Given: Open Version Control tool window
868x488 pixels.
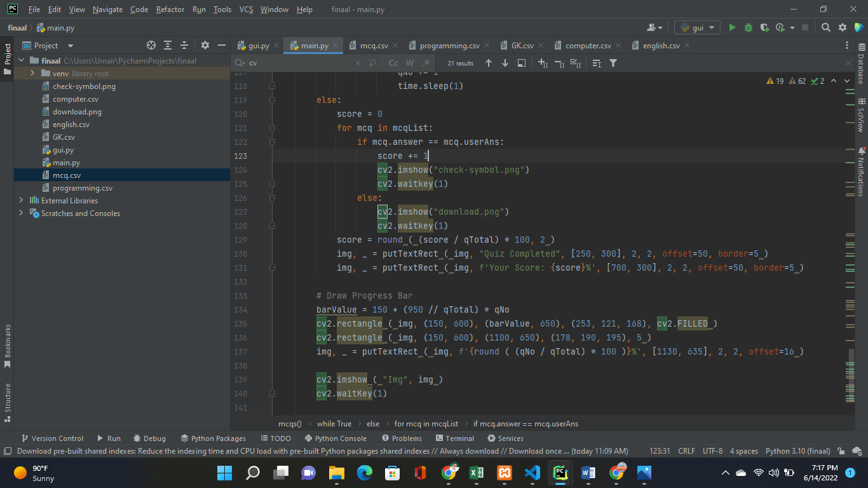Looking at the screenshot, I should pyautogui.click(x=52, y=438).
